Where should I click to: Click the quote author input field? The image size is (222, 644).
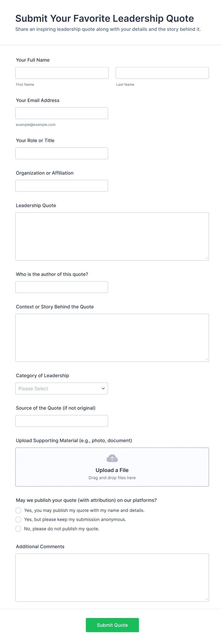point(61,287)
